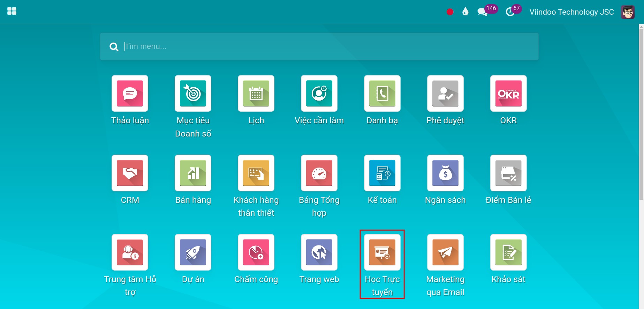Viewport: 644px width, 309px height.
Task: Open the Trung tâm Hỗ trợ app
Action: click(x=130, y=252)
